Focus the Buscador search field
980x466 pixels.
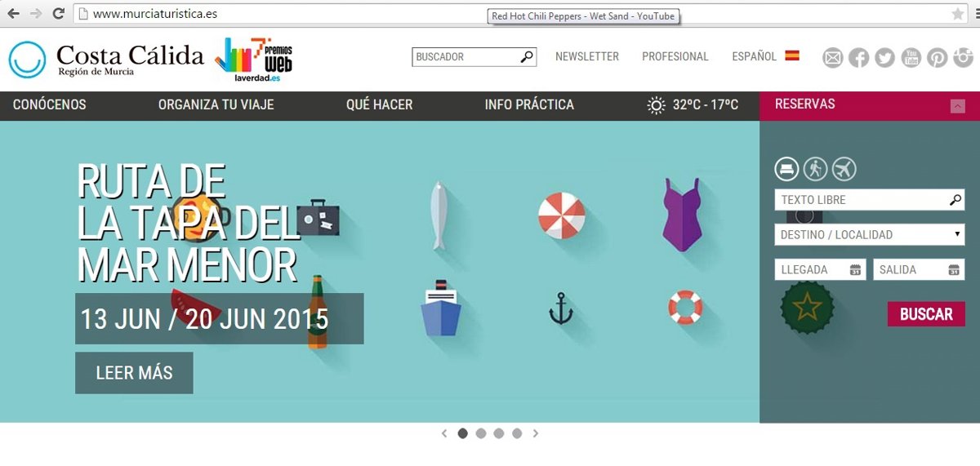pyautogui.click(x=465, y=57)
